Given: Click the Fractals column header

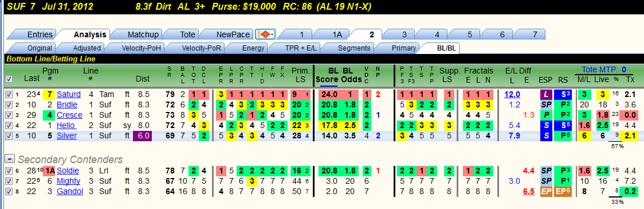Looking at the screenshot, I should 478,71.
